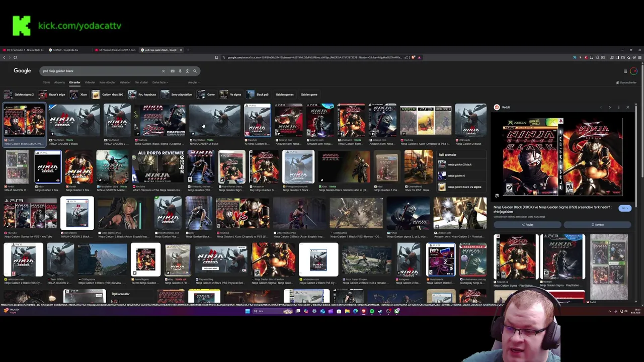Open the Tümü results tab

(46, 82)
